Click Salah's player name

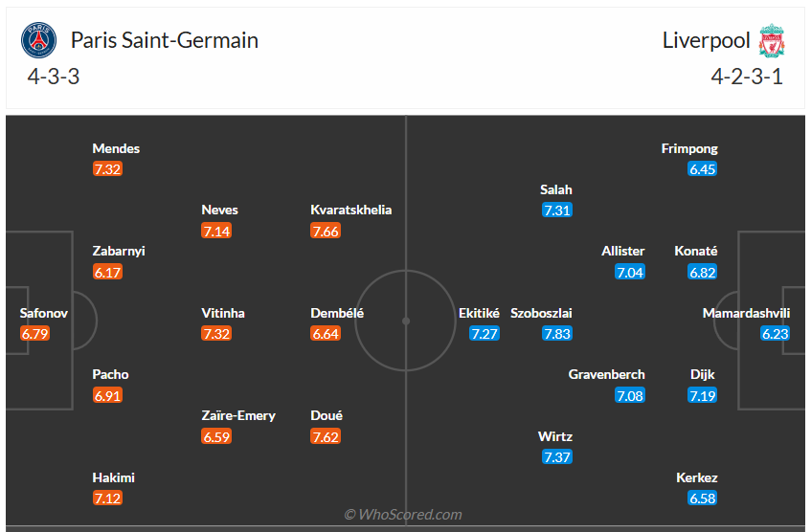[556, 189]
